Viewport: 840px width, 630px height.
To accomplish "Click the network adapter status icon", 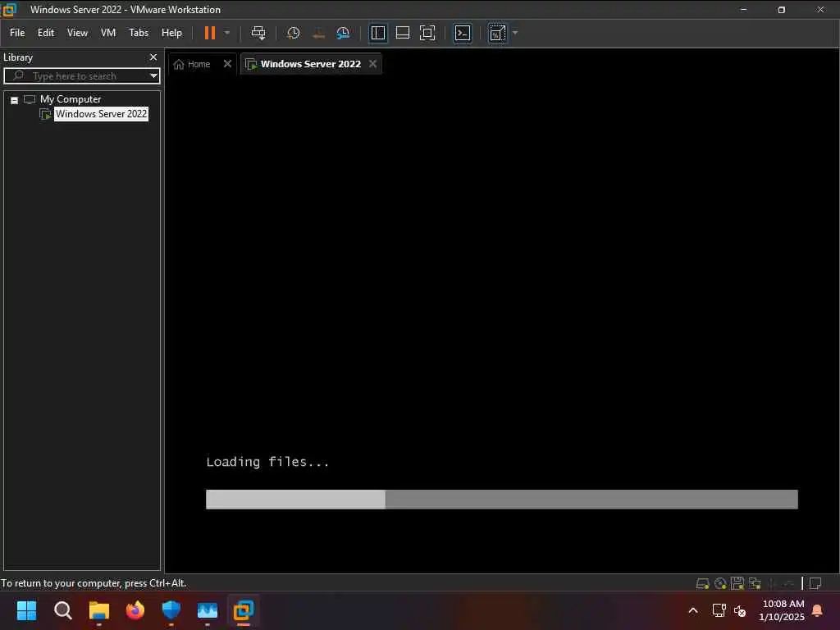I will click(x=755, y=583).
